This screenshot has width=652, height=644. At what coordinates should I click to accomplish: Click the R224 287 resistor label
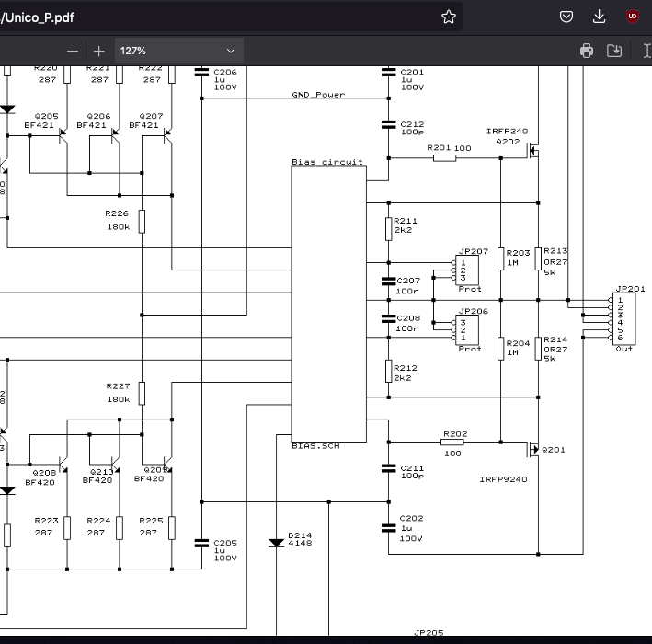(98, 526)
